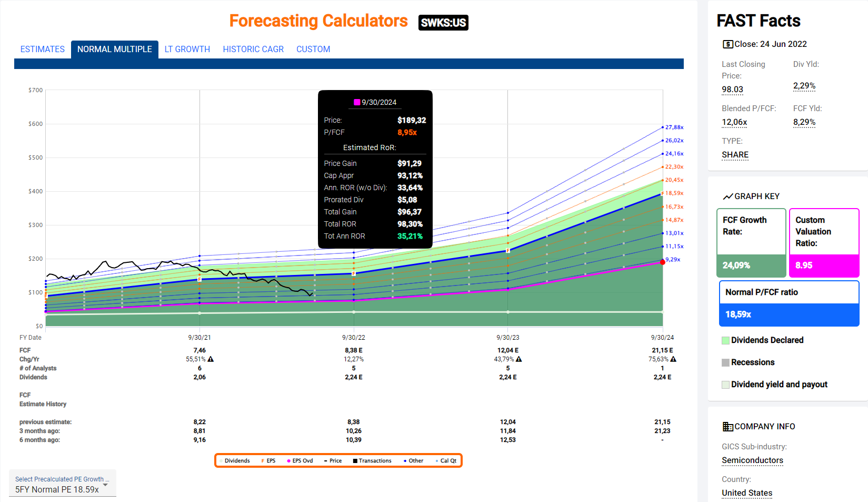Click the Graph Key trend line icon

coord(727,196)
